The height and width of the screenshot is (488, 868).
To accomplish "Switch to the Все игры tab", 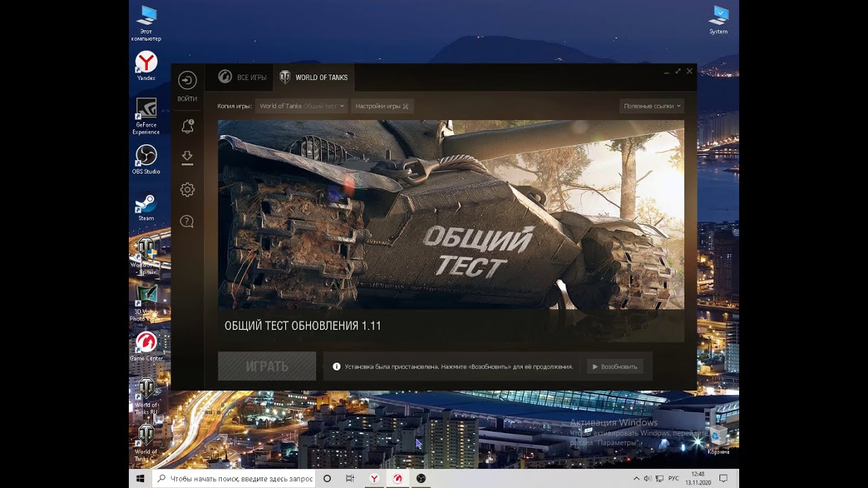I will 242,77.
